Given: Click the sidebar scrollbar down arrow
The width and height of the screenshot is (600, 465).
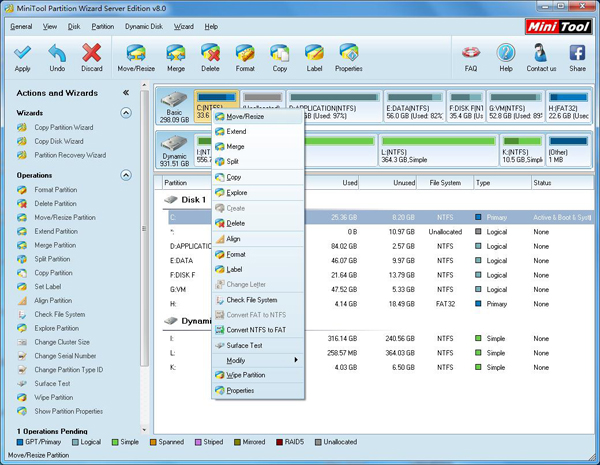Looking at the screenshot, I should click(144, 430).
